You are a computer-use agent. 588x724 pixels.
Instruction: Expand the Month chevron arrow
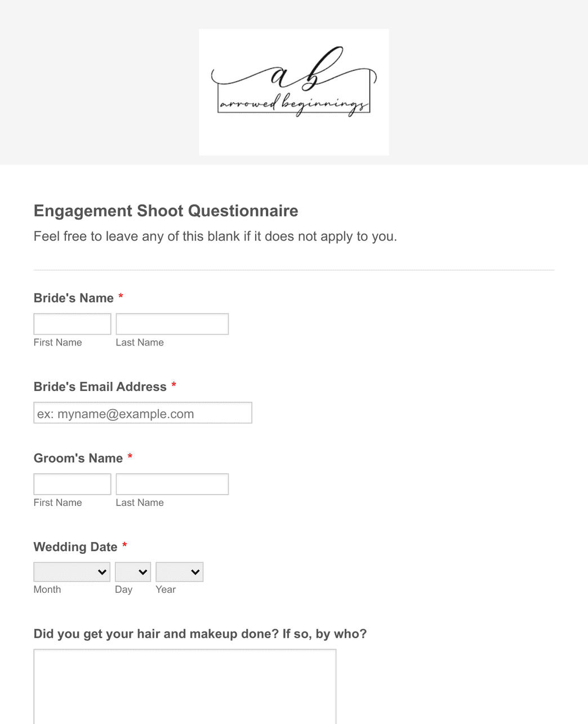103,571
